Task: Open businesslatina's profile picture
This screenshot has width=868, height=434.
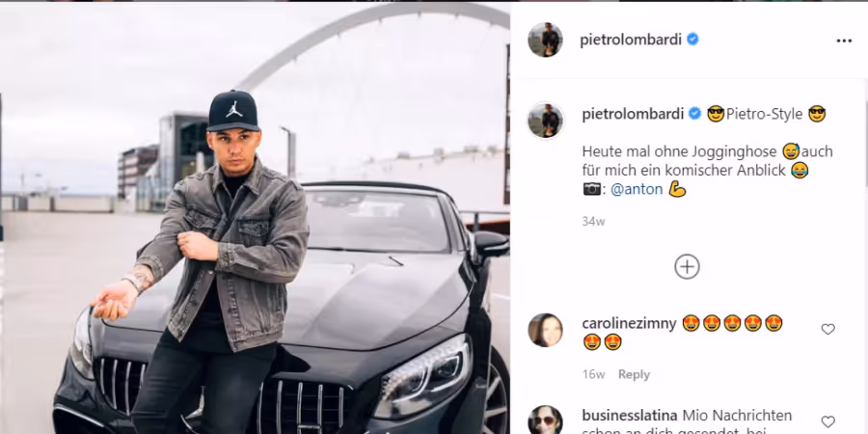Action: pos(545,420)
